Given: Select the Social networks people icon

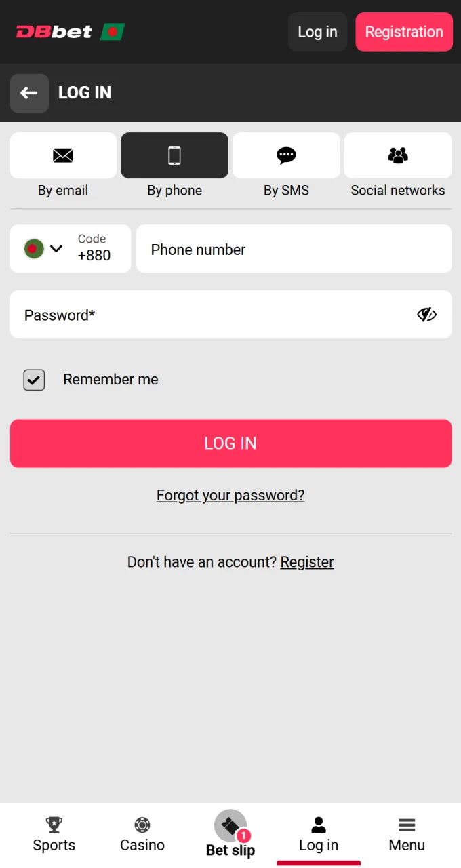Looking at the screenshot, I should (398, 155).
